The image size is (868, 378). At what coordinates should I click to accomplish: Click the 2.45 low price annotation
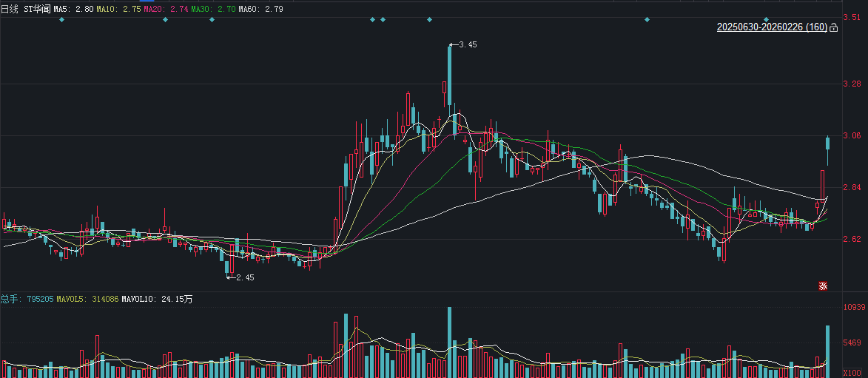[240, 277]
